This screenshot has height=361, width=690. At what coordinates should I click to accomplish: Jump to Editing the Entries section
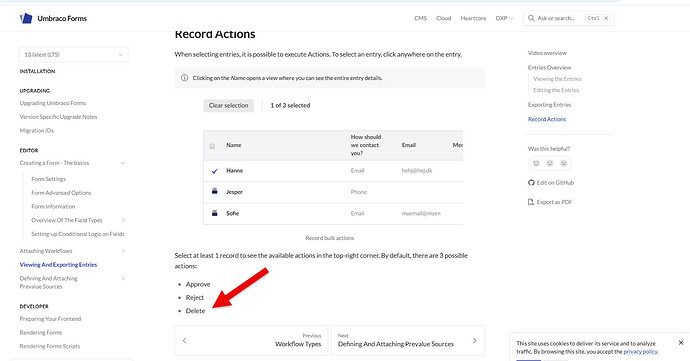point(556,90)
